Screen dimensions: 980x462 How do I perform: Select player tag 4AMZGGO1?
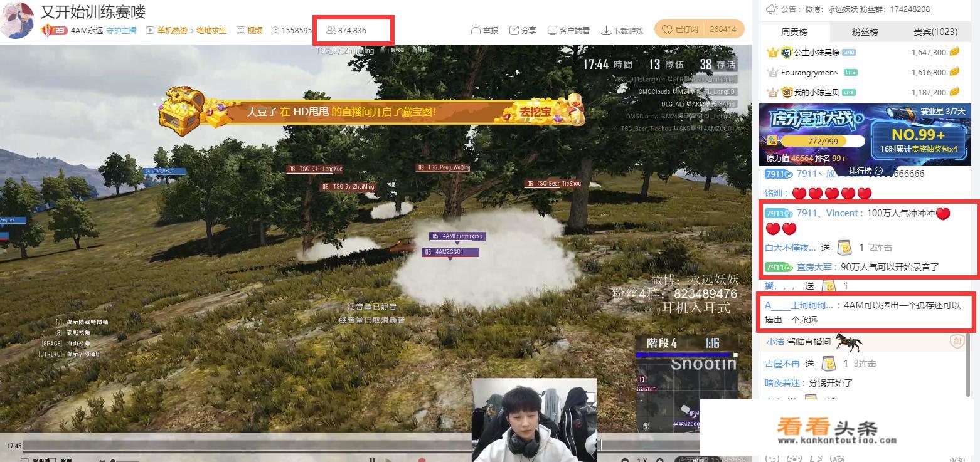pos(450,252)
